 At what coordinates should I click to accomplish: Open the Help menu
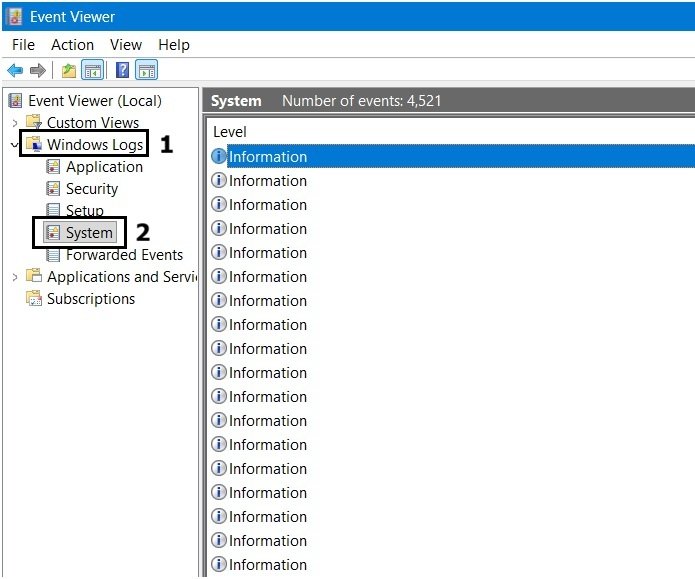coord(174,45)
